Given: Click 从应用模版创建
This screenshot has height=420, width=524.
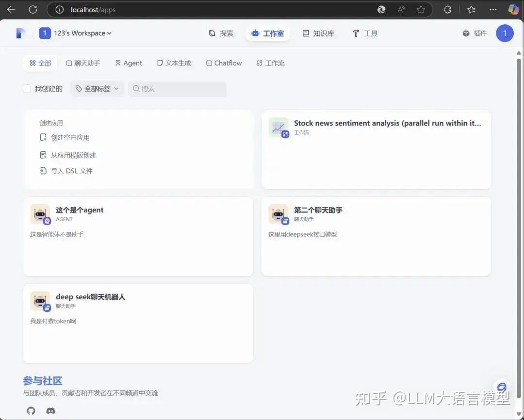Looking at the screenshot, I should coord(68,155).
